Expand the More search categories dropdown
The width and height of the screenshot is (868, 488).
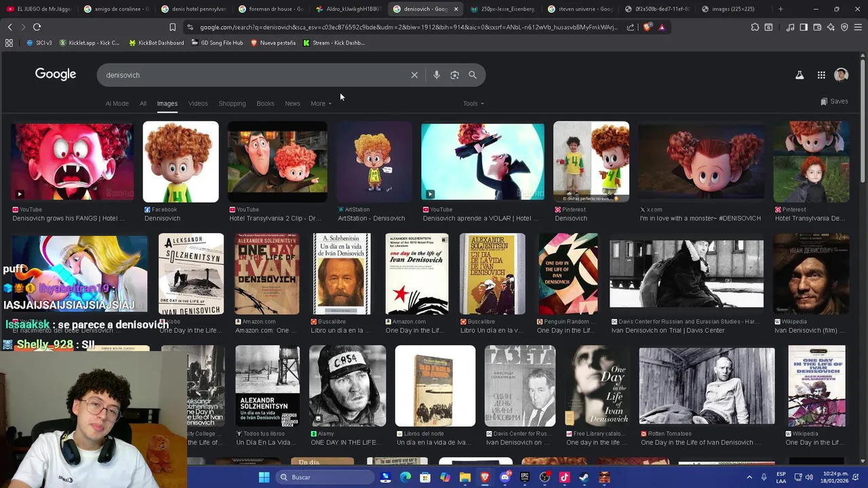click(x=321, y=104)
